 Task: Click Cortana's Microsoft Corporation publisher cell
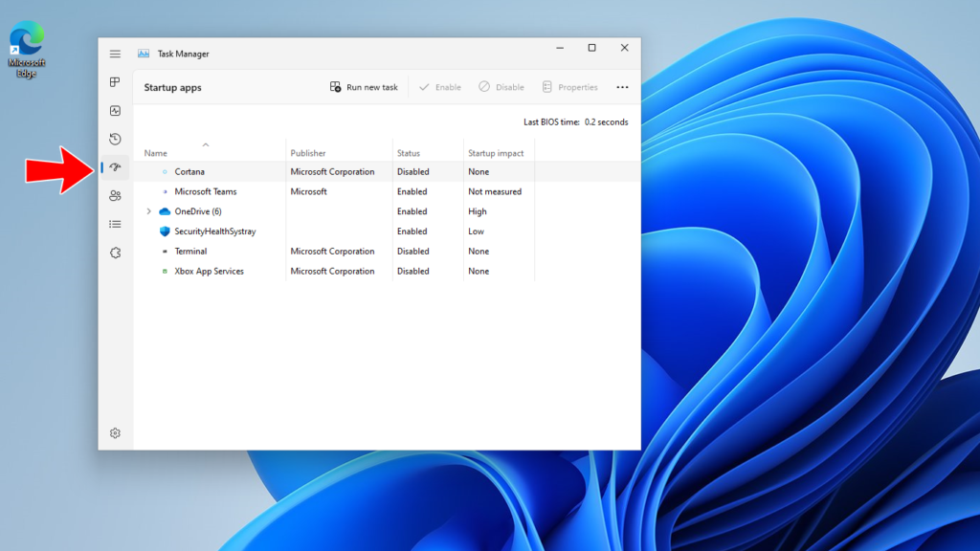[332, 172]
